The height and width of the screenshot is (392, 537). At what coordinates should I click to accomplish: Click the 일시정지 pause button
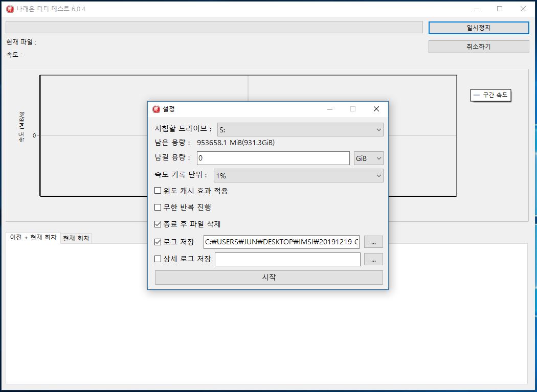[478, 28]
